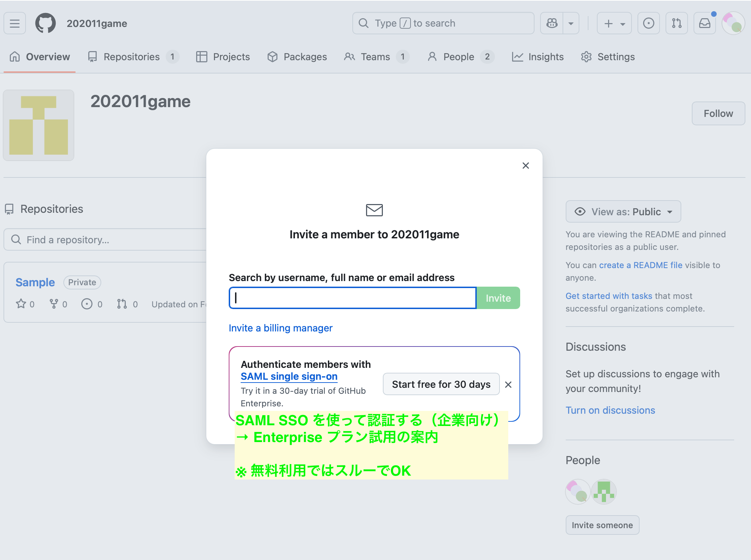Expand the Copilot dropdown arrow

click(x=571, y=23)
